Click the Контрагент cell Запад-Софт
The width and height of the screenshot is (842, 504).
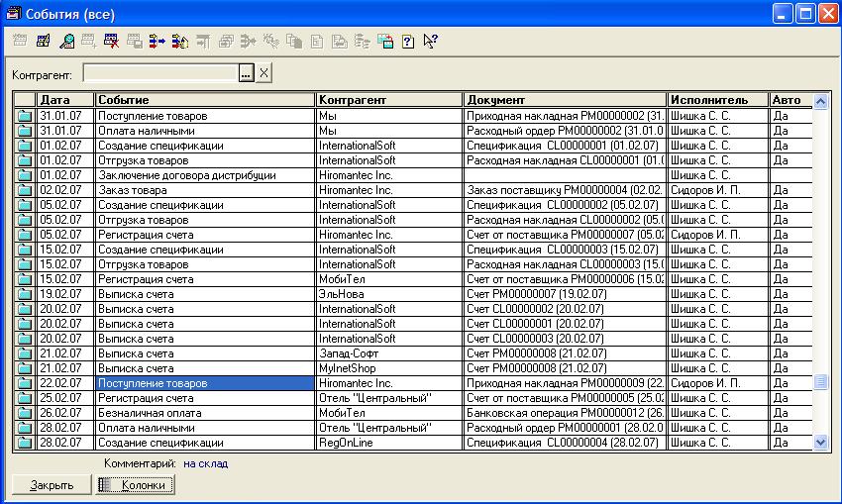pyautogui.click(x=389, y=353)
